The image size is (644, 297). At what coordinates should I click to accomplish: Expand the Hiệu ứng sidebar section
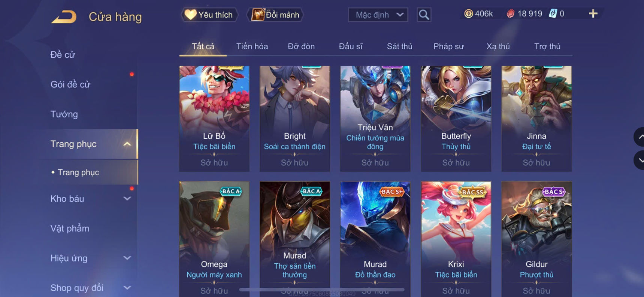[x=127, y=258]
